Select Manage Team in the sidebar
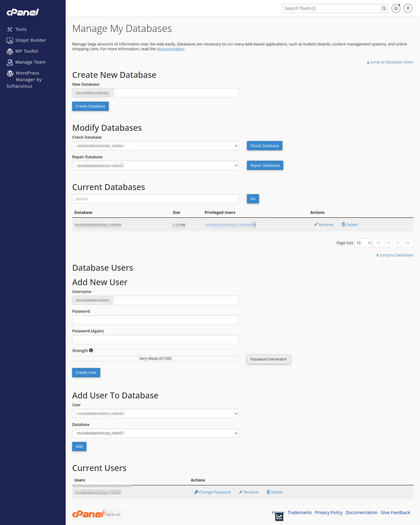This screenshot has width=420, height=525. click(x=10, y=62)
